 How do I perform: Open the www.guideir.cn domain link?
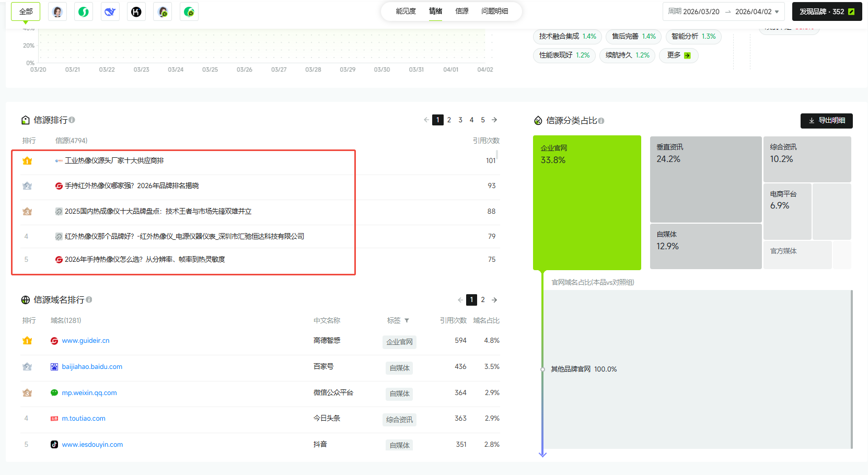86,341
